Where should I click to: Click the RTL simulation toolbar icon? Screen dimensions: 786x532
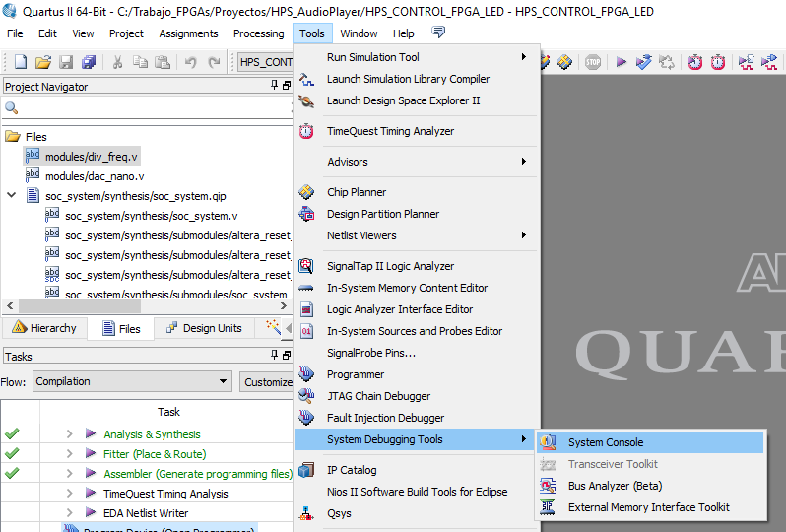point(746,62)
